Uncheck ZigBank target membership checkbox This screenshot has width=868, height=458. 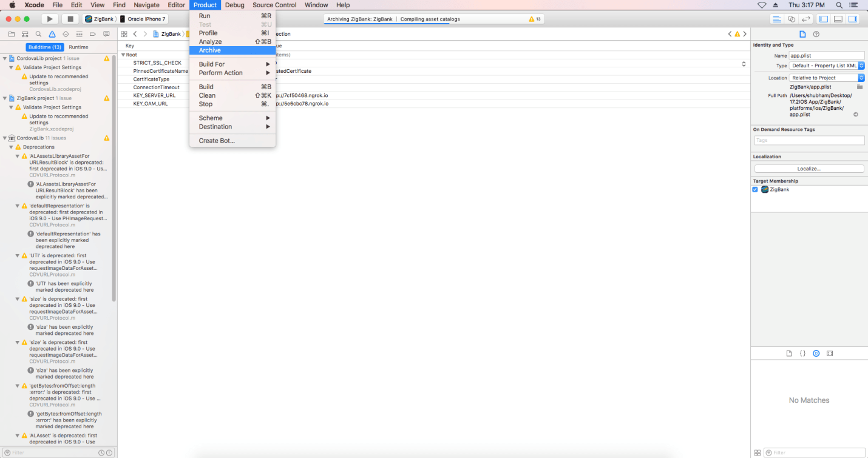755,189
